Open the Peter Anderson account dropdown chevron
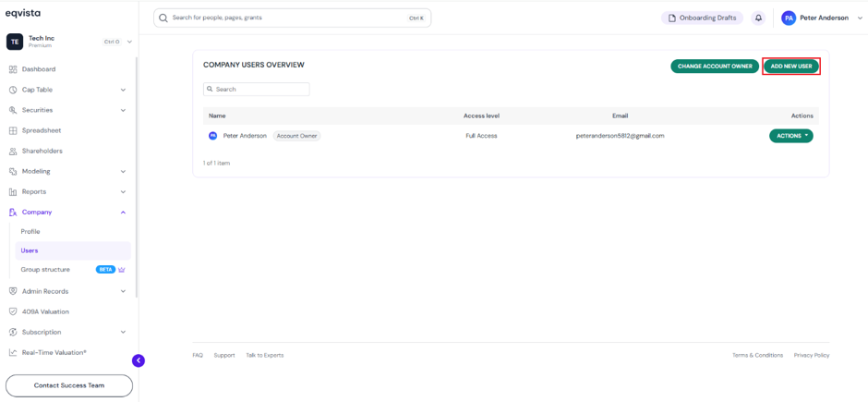 [859, 18]
